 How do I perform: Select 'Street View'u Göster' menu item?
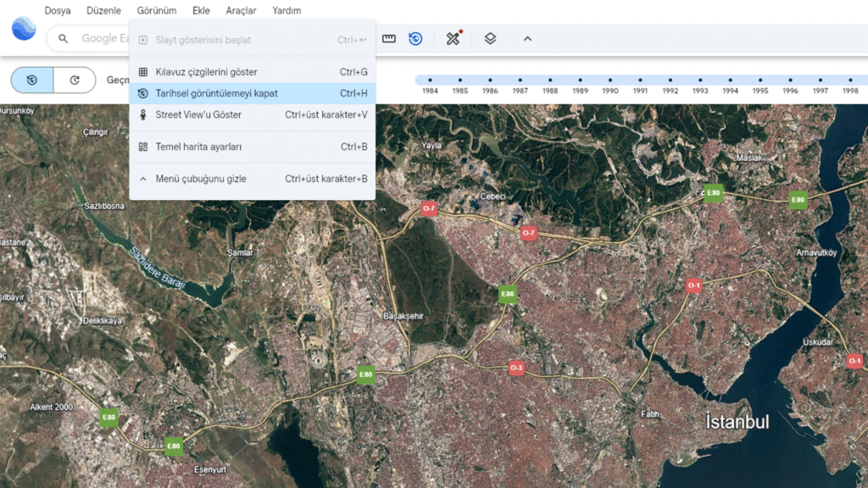tap(198, 114)
